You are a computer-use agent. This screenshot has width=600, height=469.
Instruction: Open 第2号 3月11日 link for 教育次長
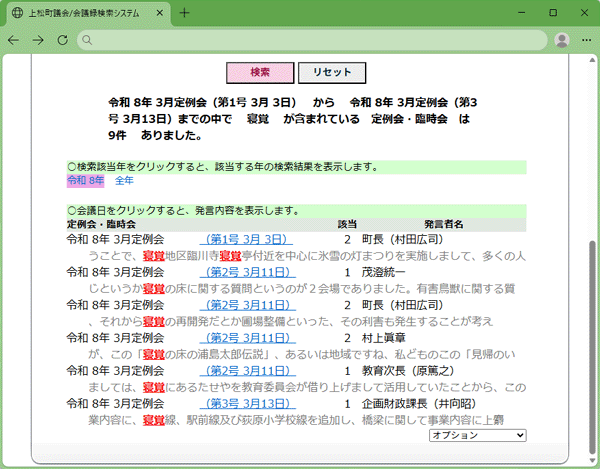tap(248, 371)
